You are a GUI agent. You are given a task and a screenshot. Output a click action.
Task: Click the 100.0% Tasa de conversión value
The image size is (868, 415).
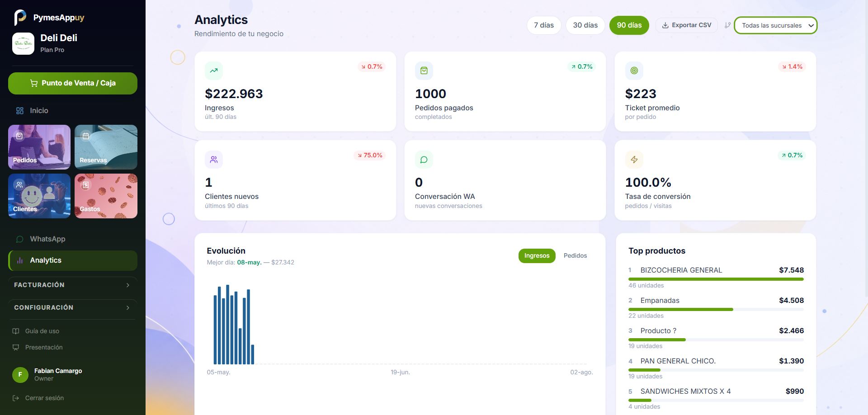click(x=648, y=183)
